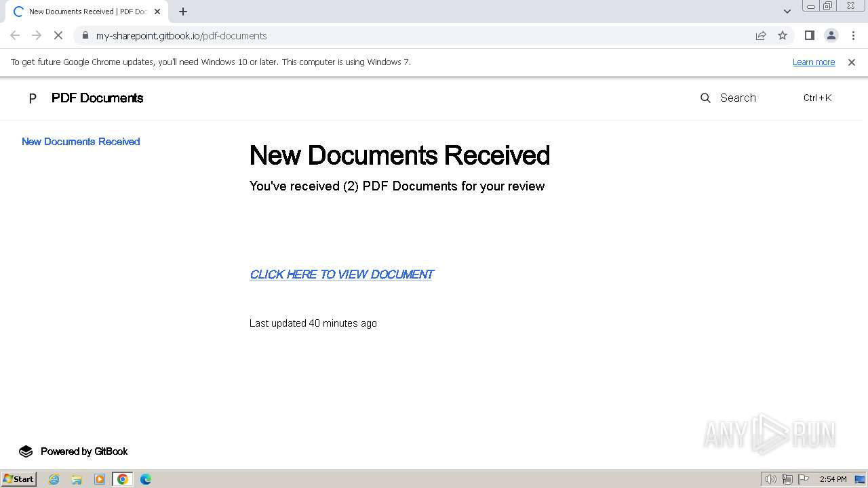
Task: Click the Ctrl+K shortcut label
Action: [817, 98]
